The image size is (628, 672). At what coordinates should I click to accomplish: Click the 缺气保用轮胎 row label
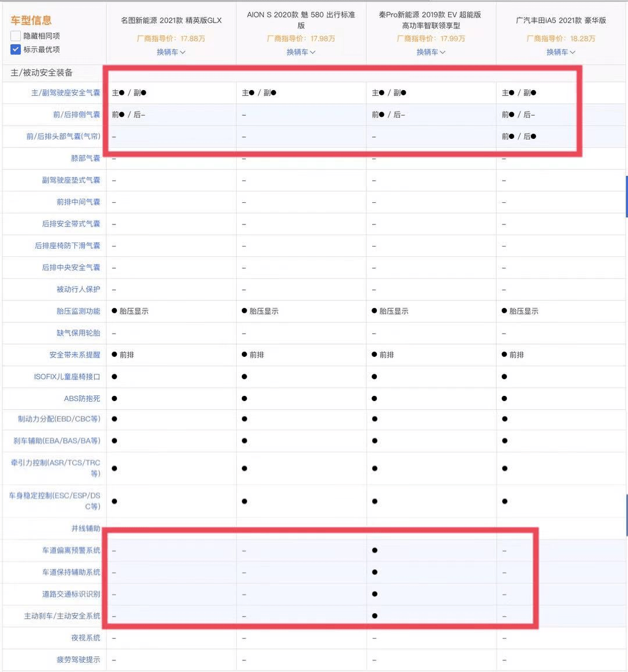[78, 333]
